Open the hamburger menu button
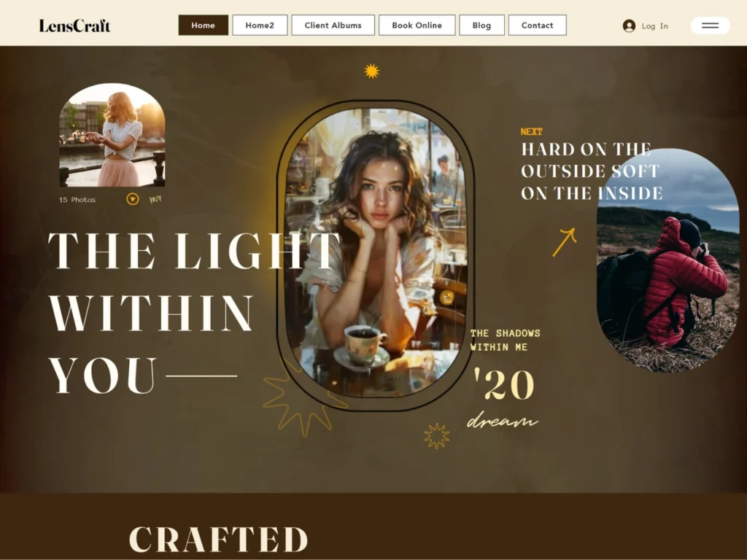This screenshot has width=747, height=560. pos(710,26)
